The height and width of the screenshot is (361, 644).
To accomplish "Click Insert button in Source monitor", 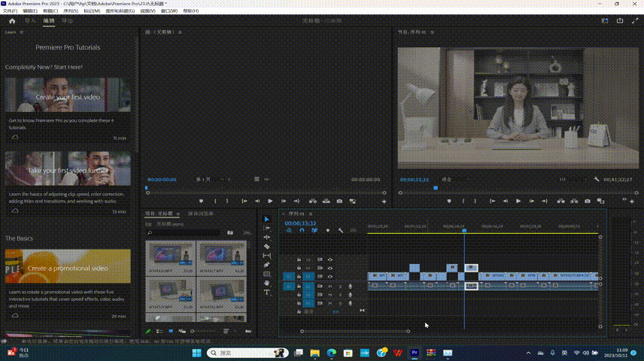I will click(313, 202).
